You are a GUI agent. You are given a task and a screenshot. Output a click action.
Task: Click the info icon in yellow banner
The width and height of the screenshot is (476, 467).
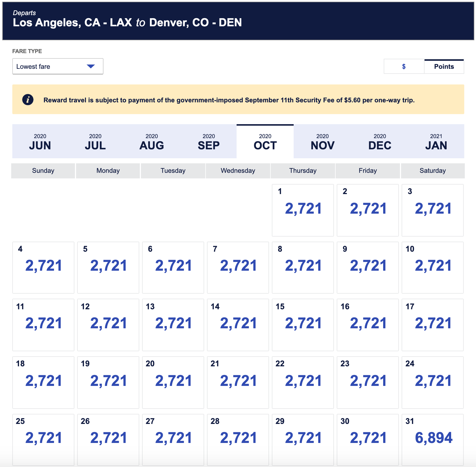click(28, 100)
